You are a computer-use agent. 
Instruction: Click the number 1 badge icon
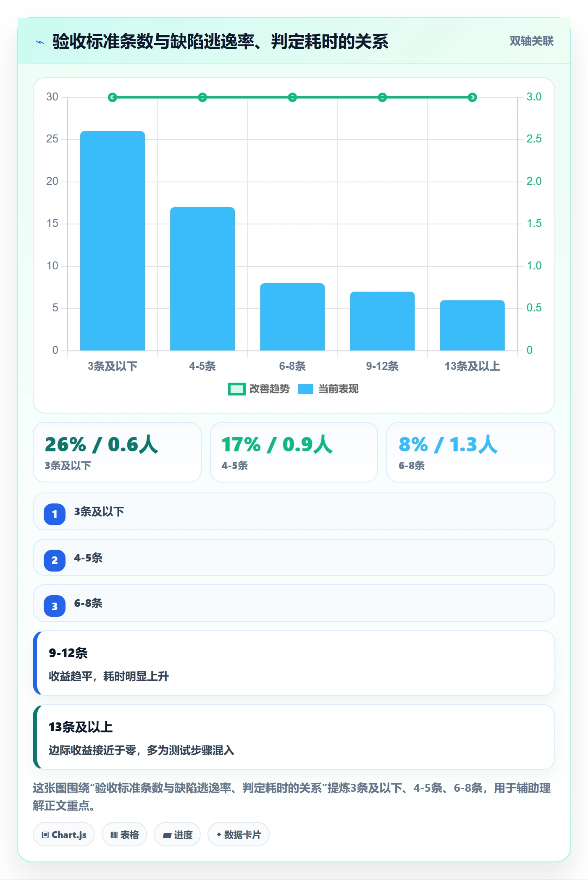[55, 514]
